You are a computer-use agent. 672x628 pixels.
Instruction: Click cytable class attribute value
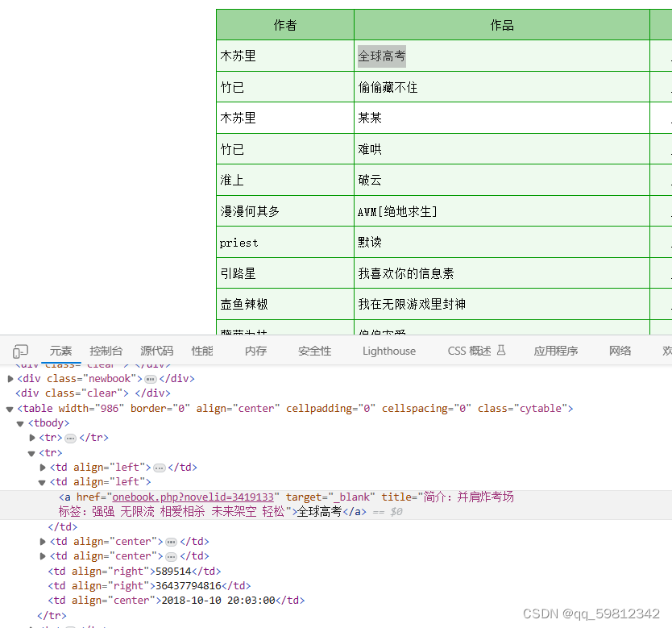click(x=541, y=409)
